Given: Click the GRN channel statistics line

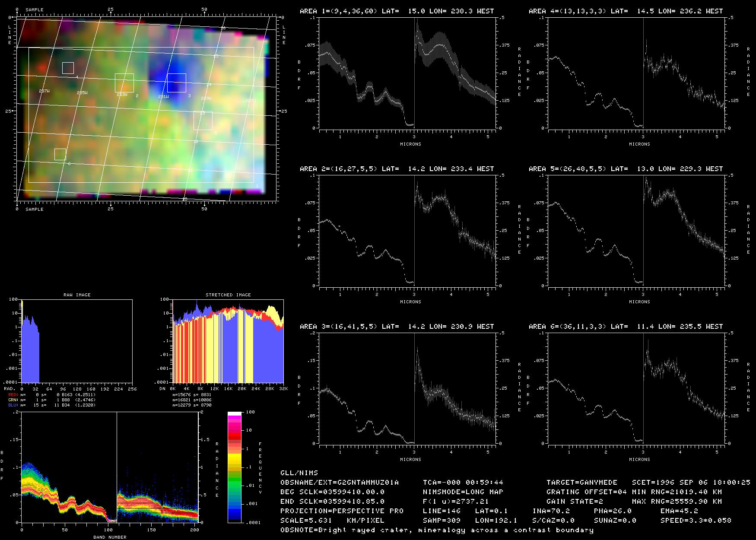Looking at the screenshot, I should click(52, 400).
